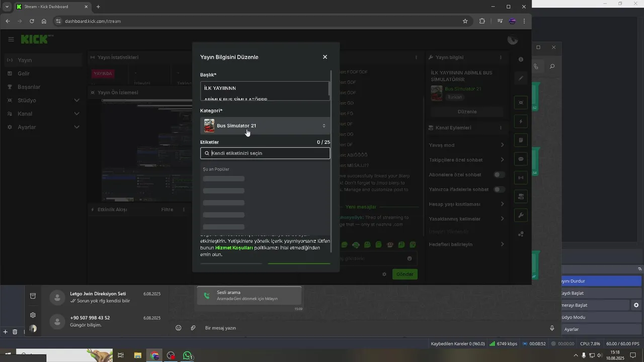Open the Kick profile avatar menu
The width and height of the screenshot is (644, 362).
513,39
